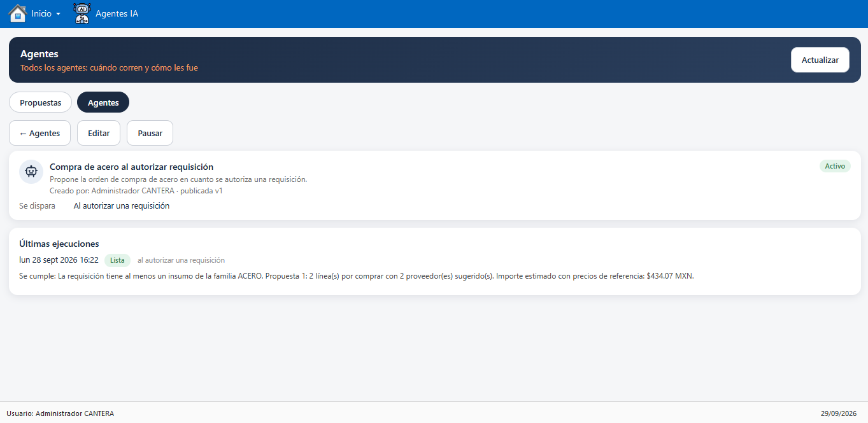Click the gray 'al autorizar una requisición' text
868x423 pixels.
pyautogui.click(x=181, y=260)
